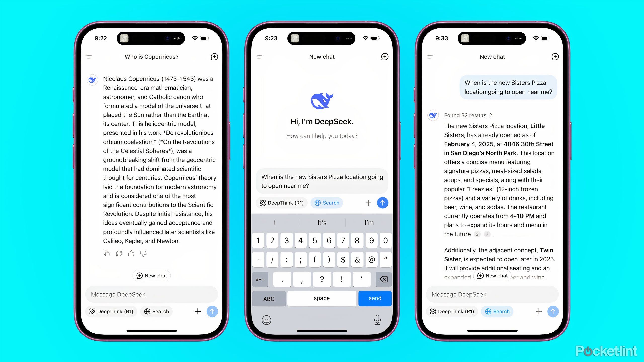Toggle the Search mode on middle phone

coord(327,202)
